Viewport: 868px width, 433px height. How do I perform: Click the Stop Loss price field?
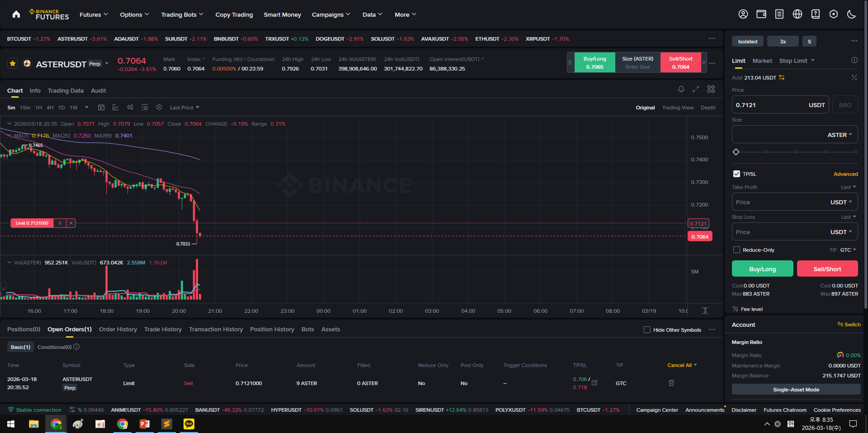tap(795, 232)
